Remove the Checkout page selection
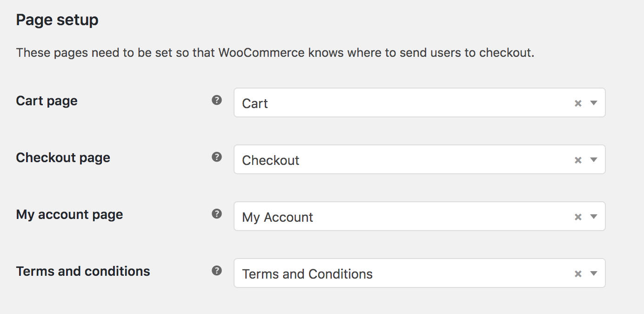The width and height of the screenshot is (644, 314). tap(577, 159)
